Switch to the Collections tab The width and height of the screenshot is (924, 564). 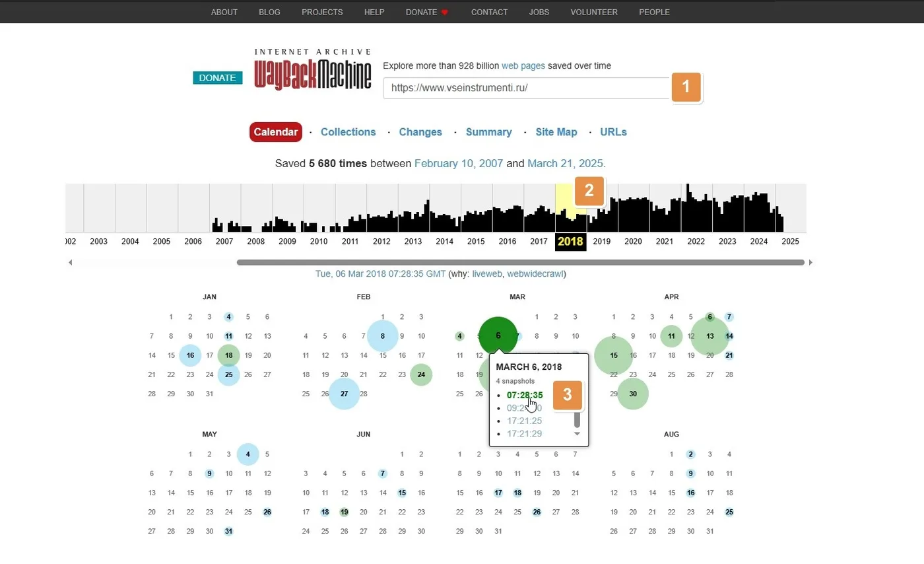pos(348,132)
